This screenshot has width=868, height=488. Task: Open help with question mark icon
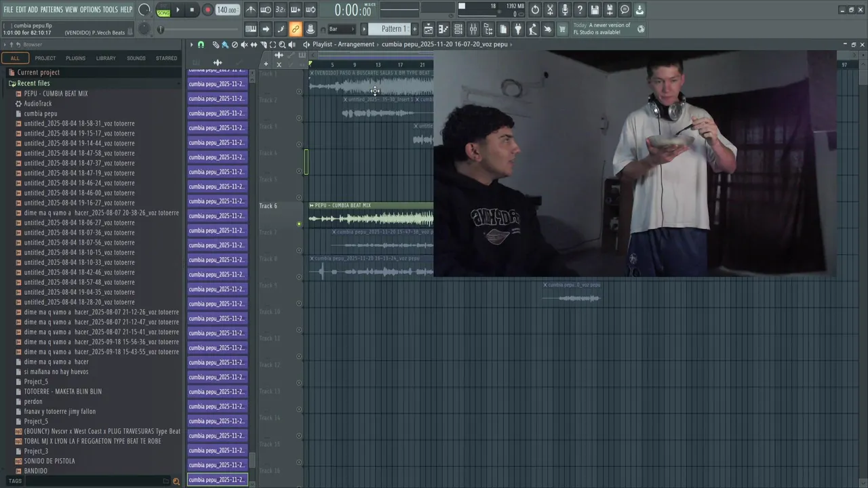580,9
